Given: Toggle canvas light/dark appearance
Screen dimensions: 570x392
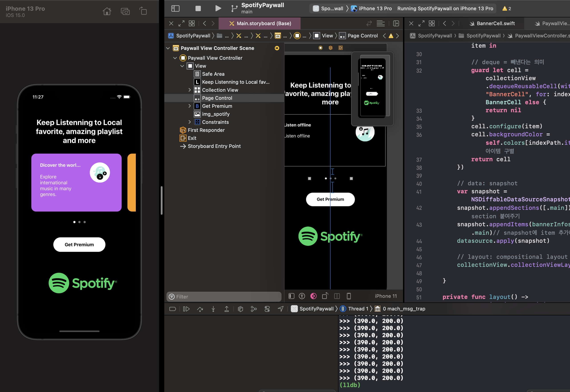Looking at the screenshot, I should tap(313, 296).
